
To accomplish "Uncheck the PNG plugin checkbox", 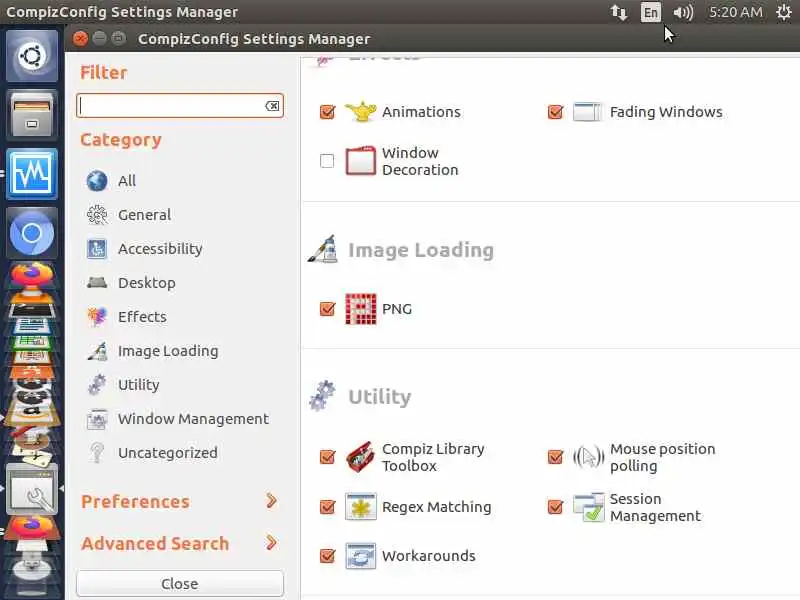I will click(x=327, y=309).
